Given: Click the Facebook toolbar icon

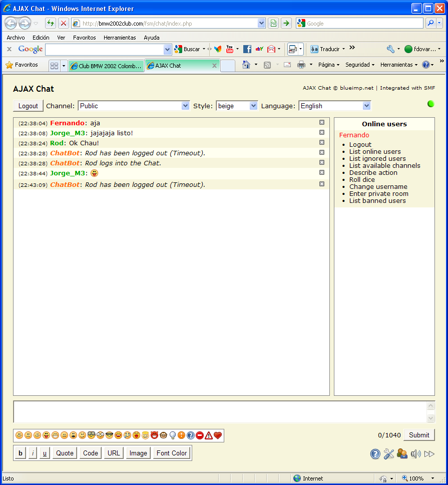Looking at the screenshot, I should click(247, 49).
